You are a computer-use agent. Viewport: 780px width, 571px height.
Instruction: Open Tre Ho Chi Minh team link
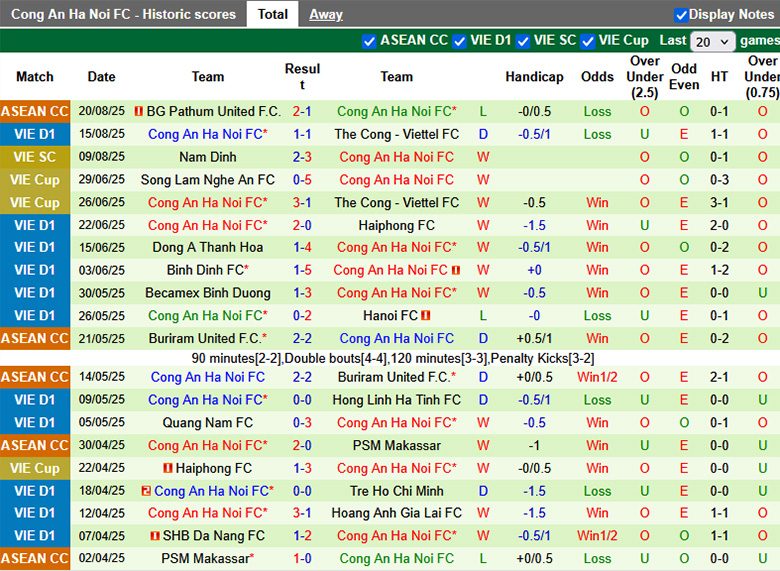pyautogui.click(x=396, y=491)
